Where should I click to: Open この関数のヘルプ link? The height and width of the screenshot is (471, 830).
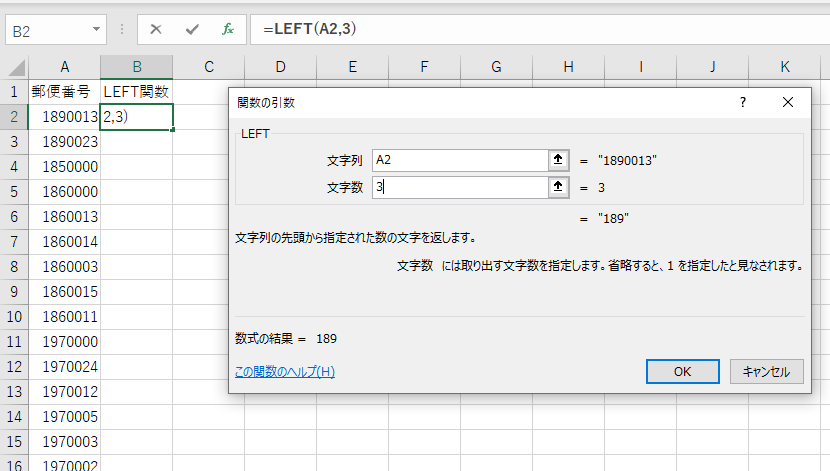point(285,372)
